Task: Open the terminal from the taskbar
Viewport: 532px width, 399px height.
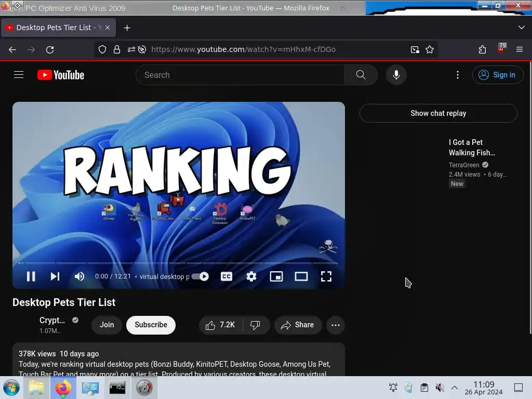Action: click(x=117, y=388)
